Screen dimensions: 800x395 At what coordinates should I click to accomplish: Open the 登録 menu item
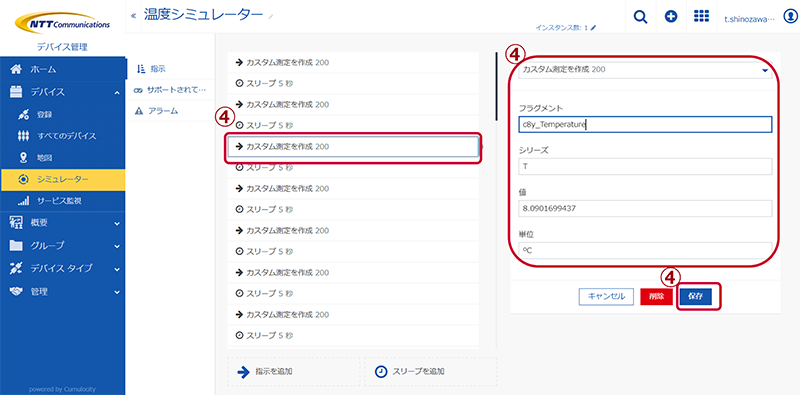click(62, 114)
